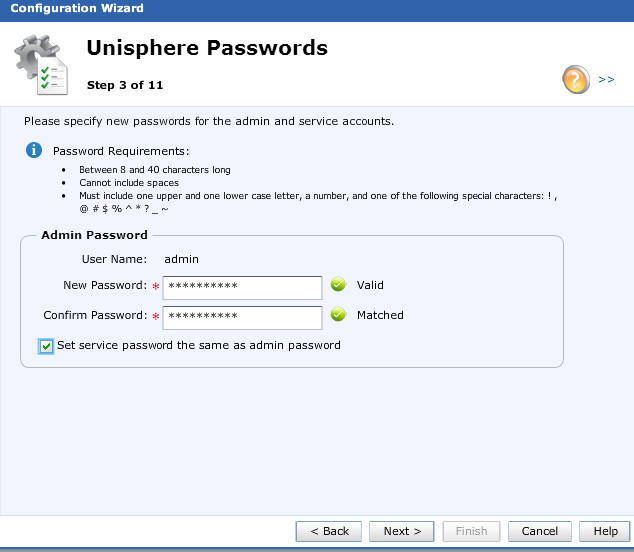The height and width of the screenshot is (552, 634).
Task: Click the red asterisk beside New Password
Action: (156, 287)
